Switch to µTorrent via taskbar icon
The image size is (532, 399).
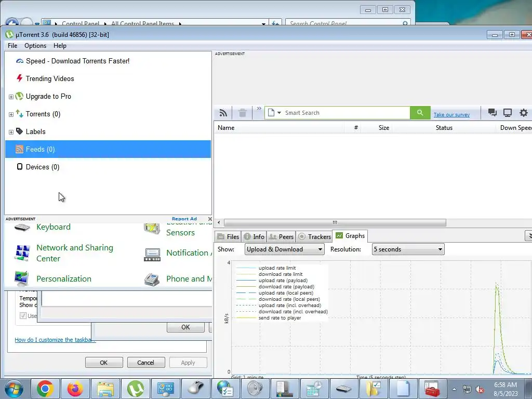coord(136,389)
